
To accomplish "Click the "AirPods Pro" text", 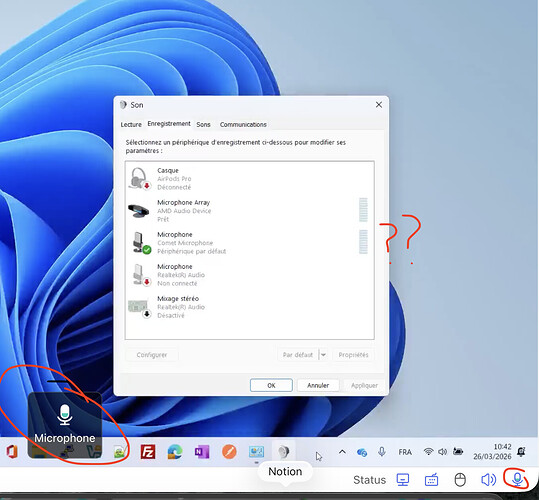I will [x=174, y=179].
